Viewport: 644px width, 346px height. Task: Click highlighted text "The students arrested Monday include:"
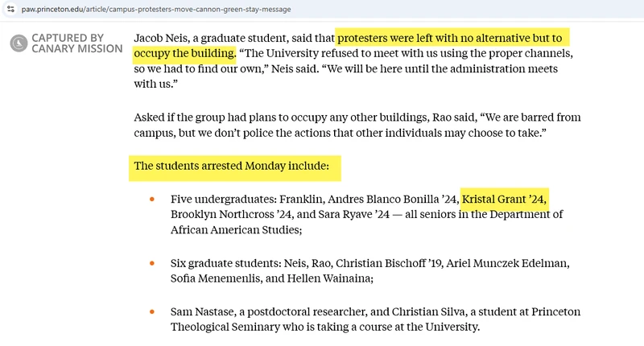tap(232, 166)
